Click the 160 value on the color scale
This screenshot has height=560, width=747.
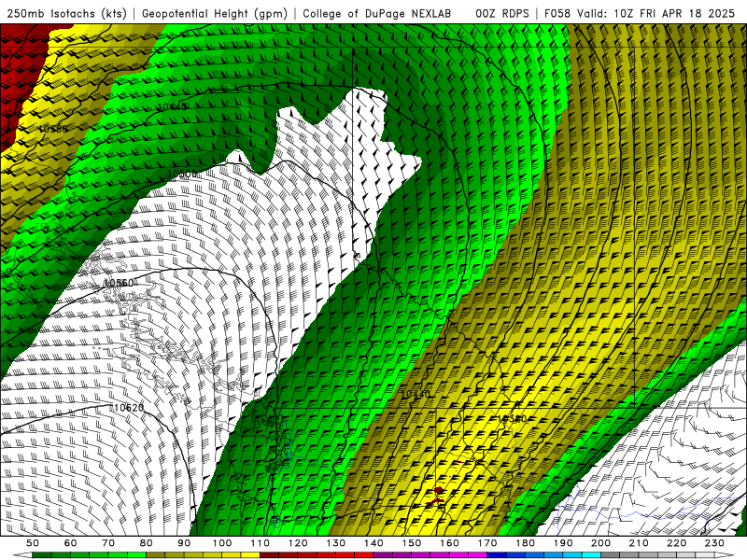(x=450, y=543)
